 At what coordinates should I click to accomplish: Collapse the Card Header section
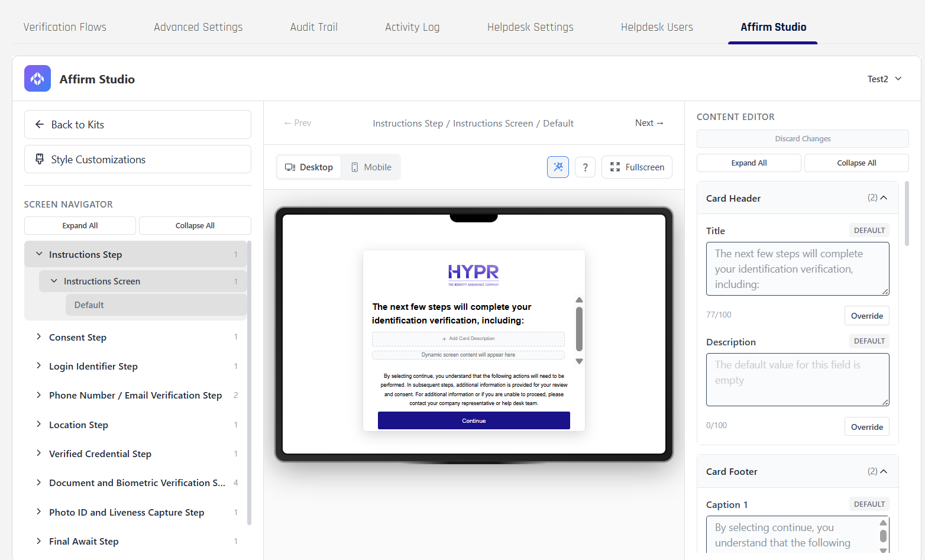point(884,198)
